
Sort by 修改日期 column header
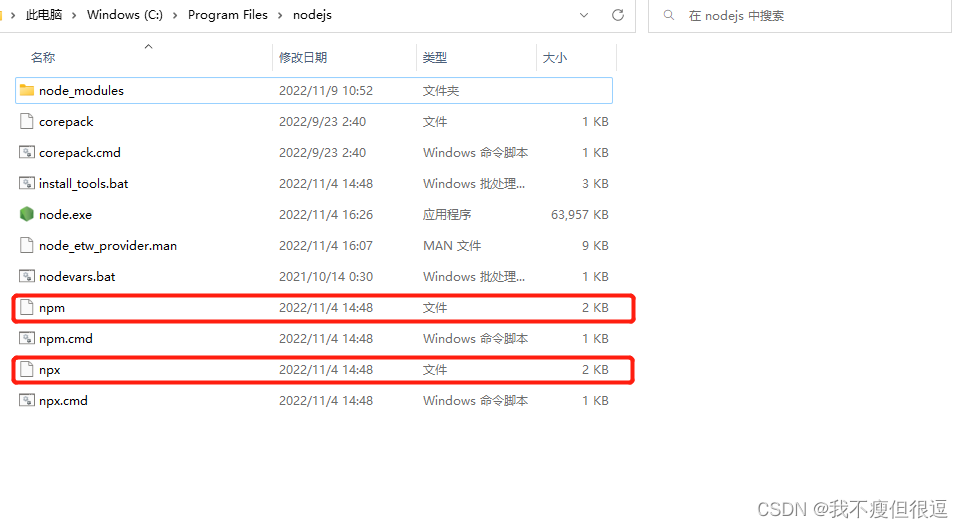[x=303, y=58]
